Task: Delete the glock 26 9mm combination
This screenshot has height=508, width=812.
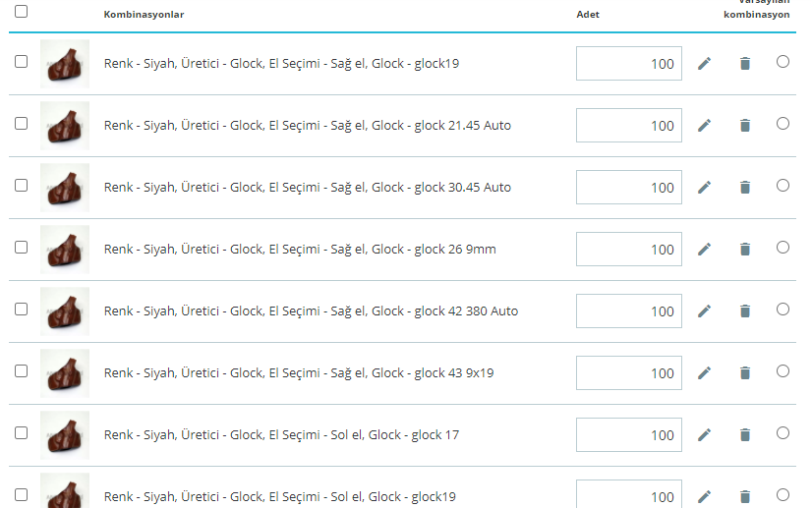Action: pyautogui.click(x=745, y=249)
